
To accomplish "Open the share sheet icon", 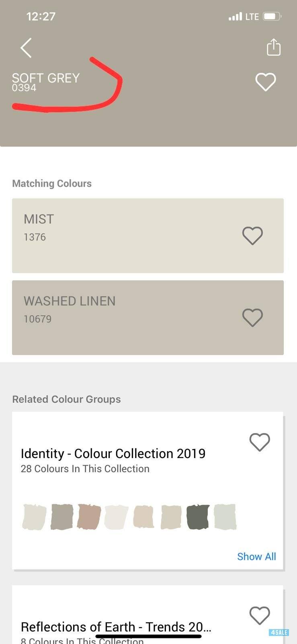I will (273, 47).
